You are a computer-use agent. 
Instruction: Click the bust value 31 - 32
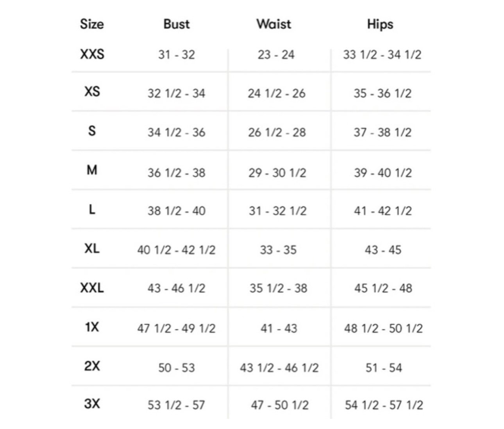[177, 54]
